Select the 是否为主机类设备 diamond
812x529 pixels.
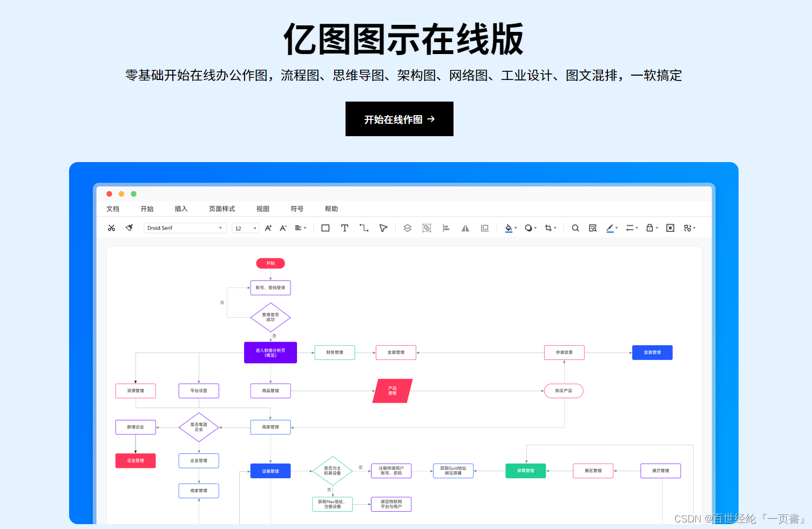(x=333, y=471)
